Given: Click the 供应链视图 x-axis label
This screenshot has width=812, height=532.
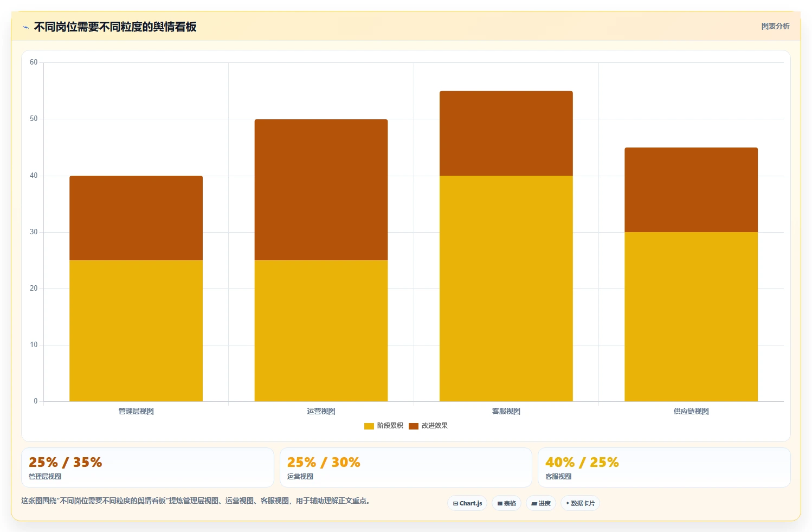Looking at the screenshot, I should click(x=691, y=412).
